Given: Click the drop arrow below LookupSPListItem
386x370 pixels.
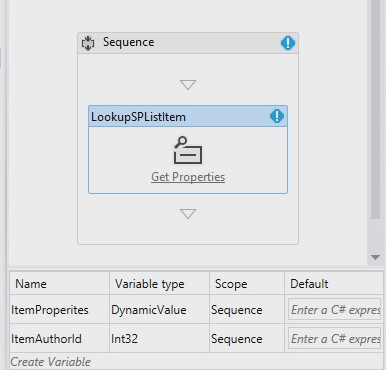Looking at the screenshot, I should click(x=188, y=214).
